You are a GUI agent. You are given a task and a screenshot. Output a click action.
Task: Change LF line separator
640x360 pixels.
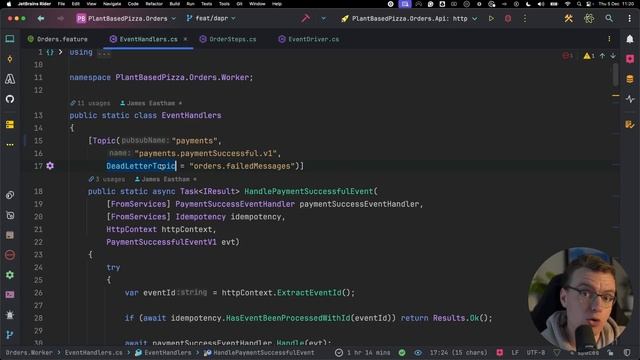pos(515,352)
